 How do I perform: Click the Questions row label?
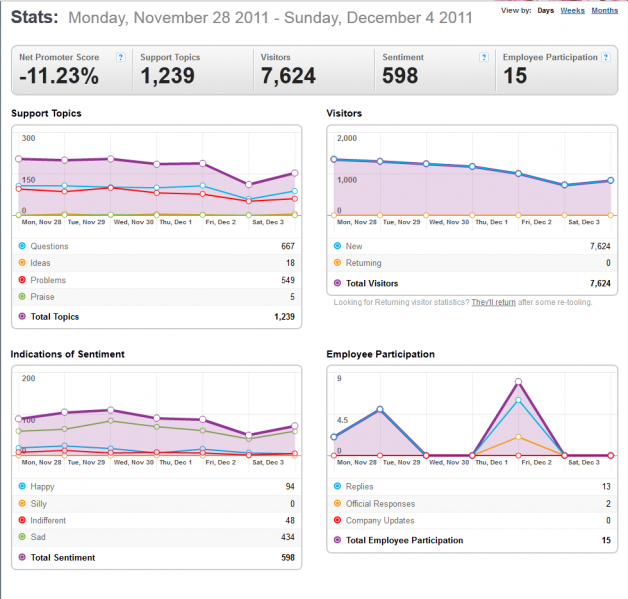(49, 246)
